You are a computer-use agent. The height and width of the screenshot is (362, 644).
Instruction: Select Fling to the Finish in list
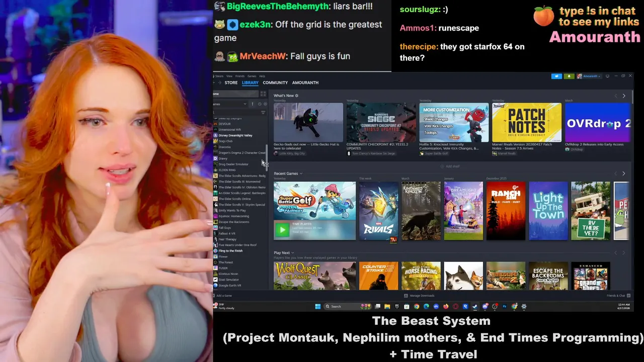230,250
